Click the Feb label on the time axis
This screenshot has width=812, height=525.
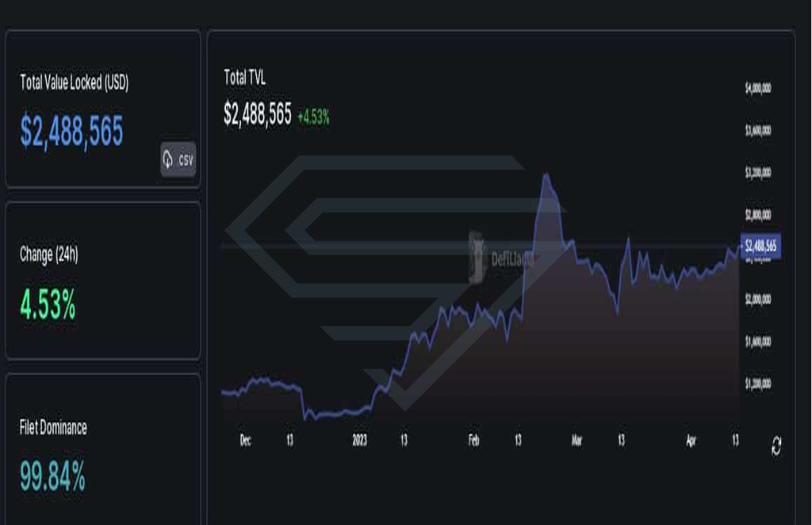(473, 440)
